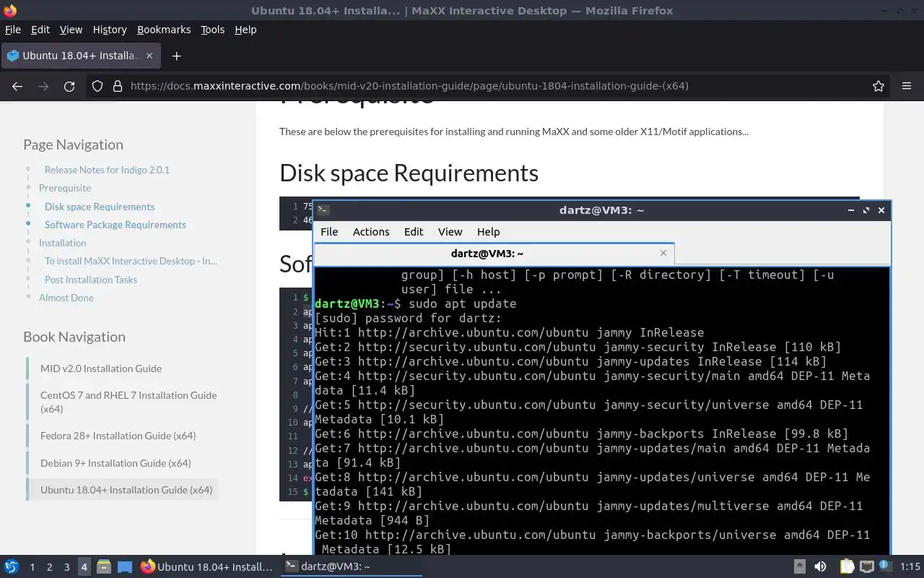
Task: Open the shield tracking protection icon
Action: [x=97, y=86]
